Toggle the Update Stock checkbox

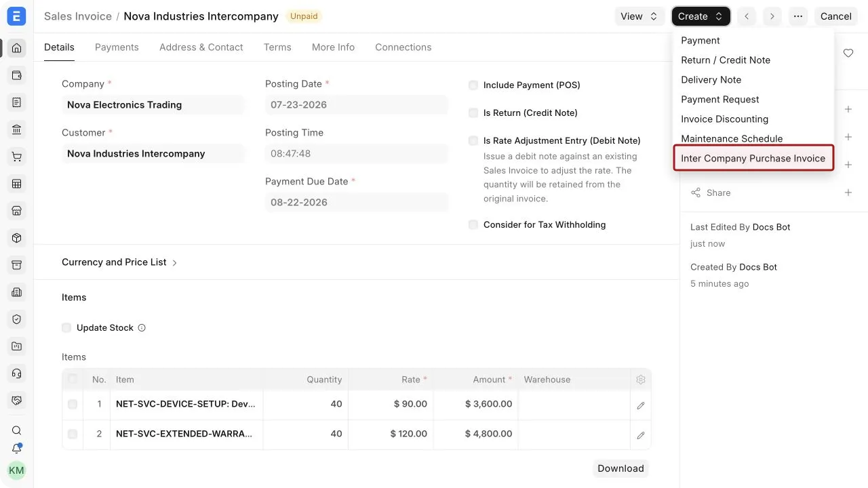click(x=66, y=328)
